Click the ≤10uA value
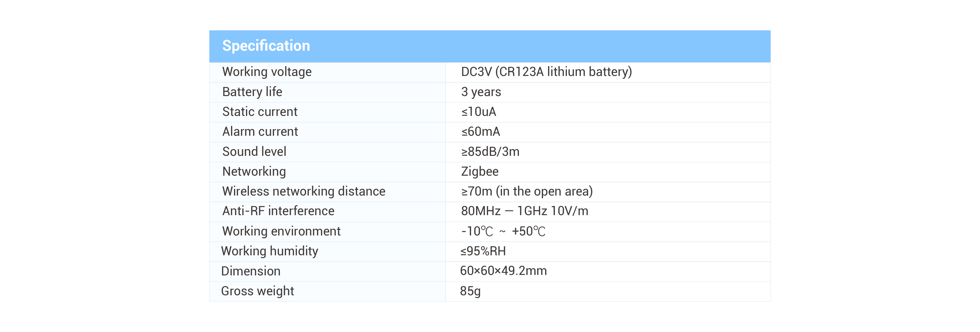The height and width of the screenshot is (332, 980). (478, 112)
